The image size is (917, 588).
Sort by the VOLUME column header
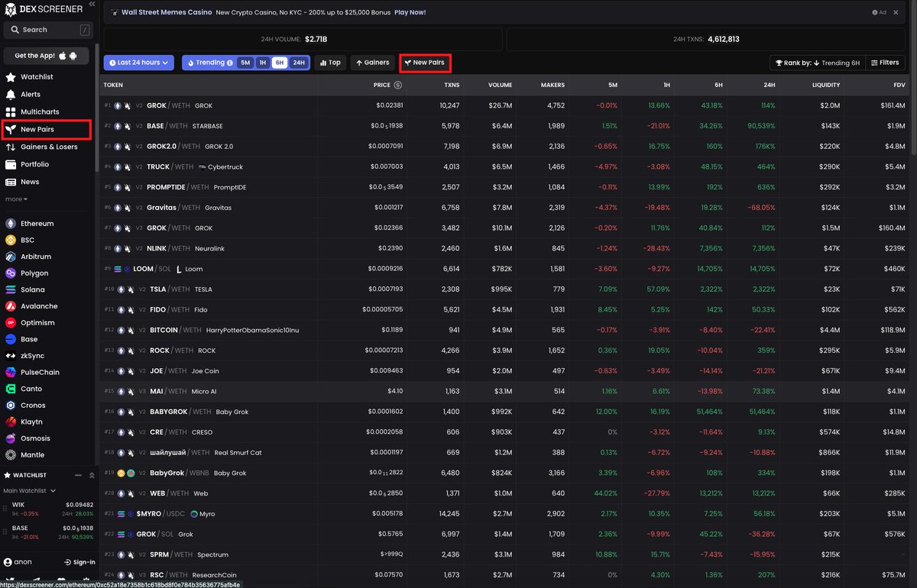501,85
